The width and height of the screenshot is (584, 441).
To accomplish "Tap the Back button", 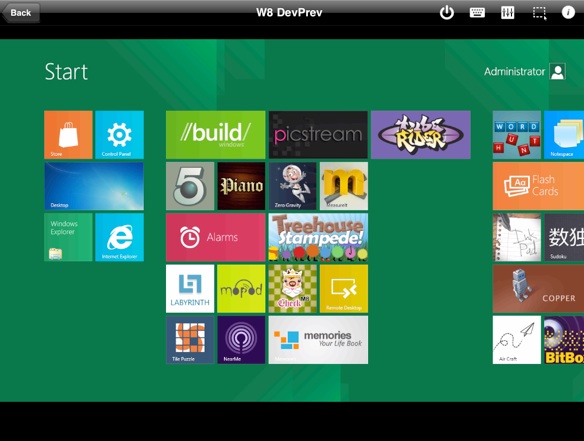I will pyautogui.click(x=21, y=13).
